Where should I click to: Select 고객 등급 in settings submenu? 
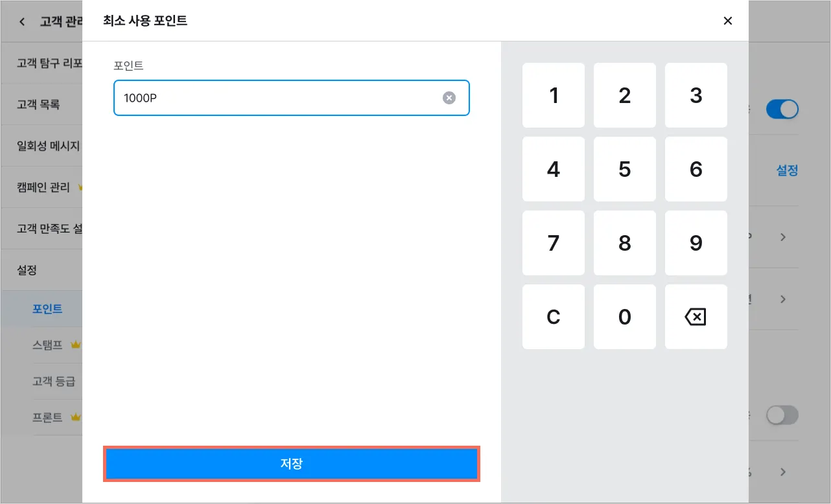coord(54,382)
